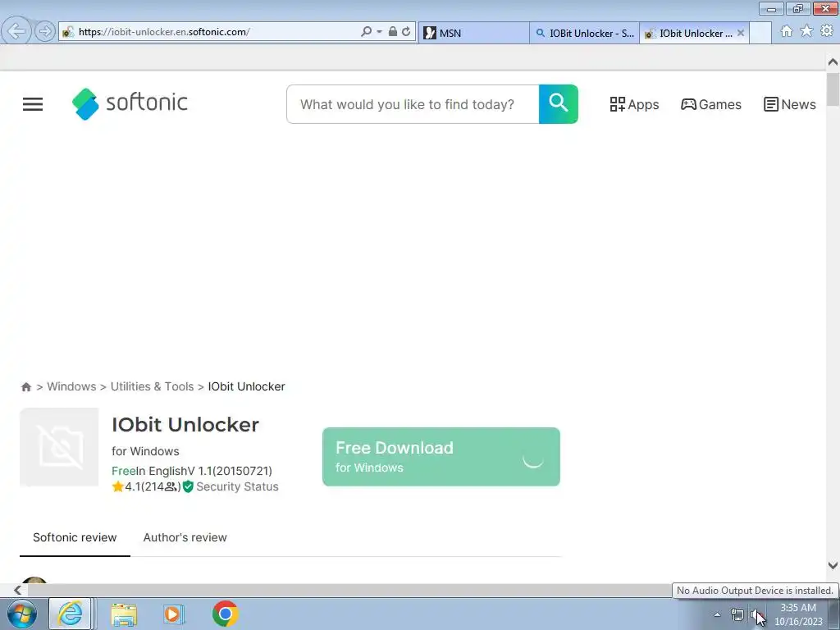Click the vertical scrollbar thumb
The height and width of the screenshot is (630, 840).
click(x=833, y=90)
